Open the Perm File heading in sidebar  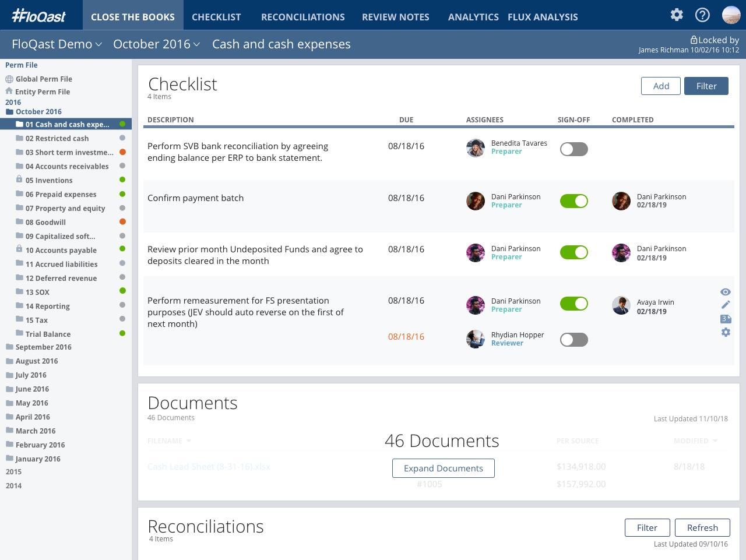tap(22, 65)
